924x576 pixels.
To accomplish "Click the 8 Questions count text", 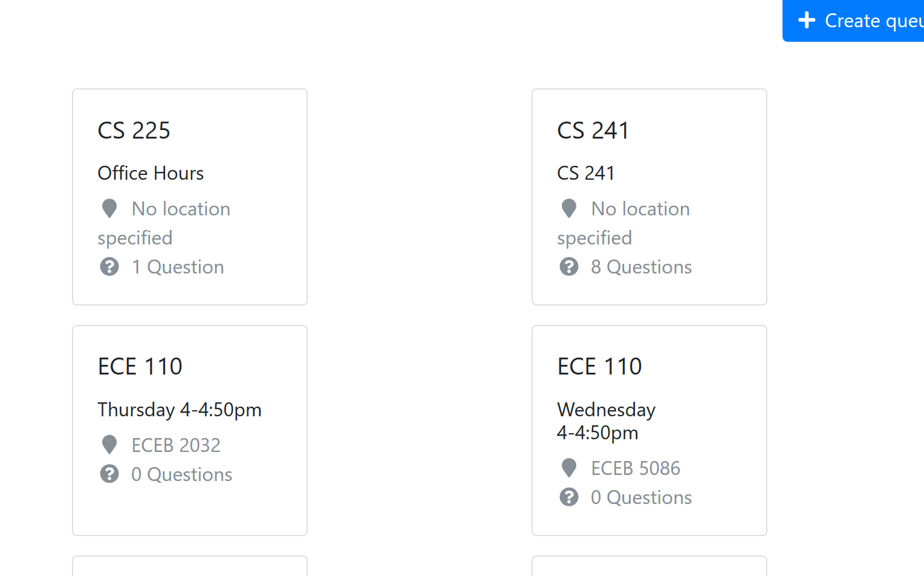I will (642, 267).
